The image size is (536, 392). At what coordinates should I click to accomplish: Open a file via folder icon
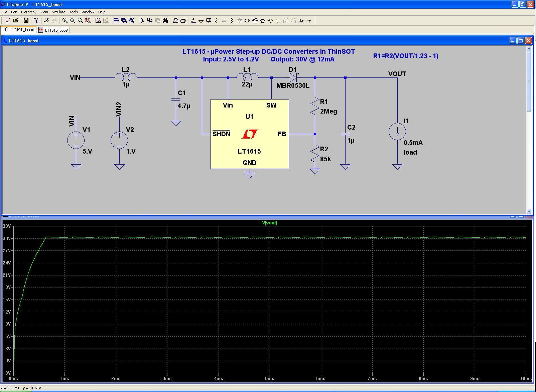coord(15,21)
